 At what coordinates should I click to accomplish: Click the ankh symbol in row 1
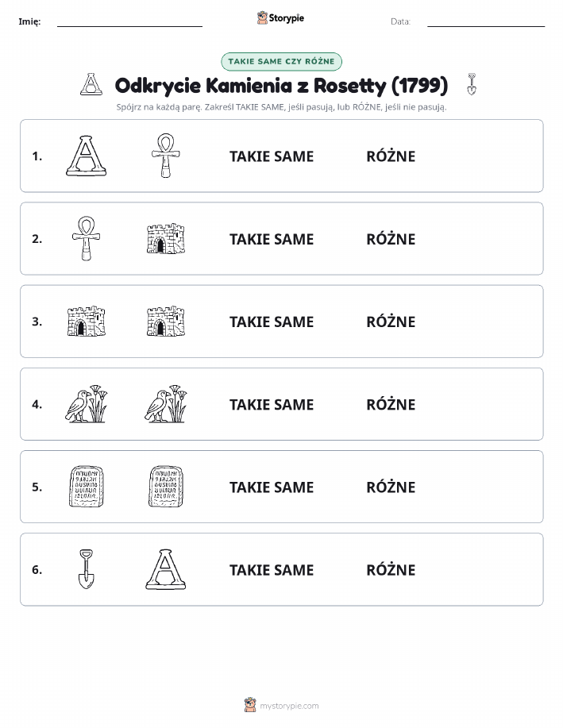(166, 156)
